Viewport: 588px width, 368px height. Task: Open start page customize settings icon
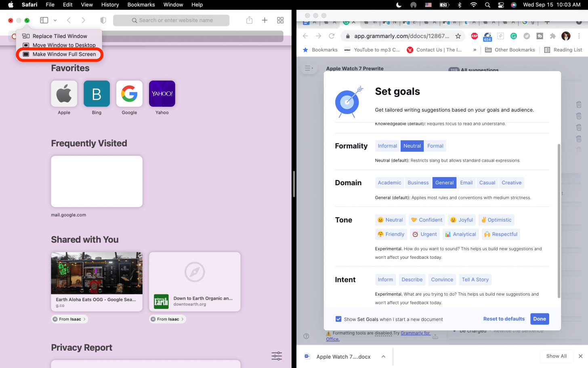(x=277, y=356)
